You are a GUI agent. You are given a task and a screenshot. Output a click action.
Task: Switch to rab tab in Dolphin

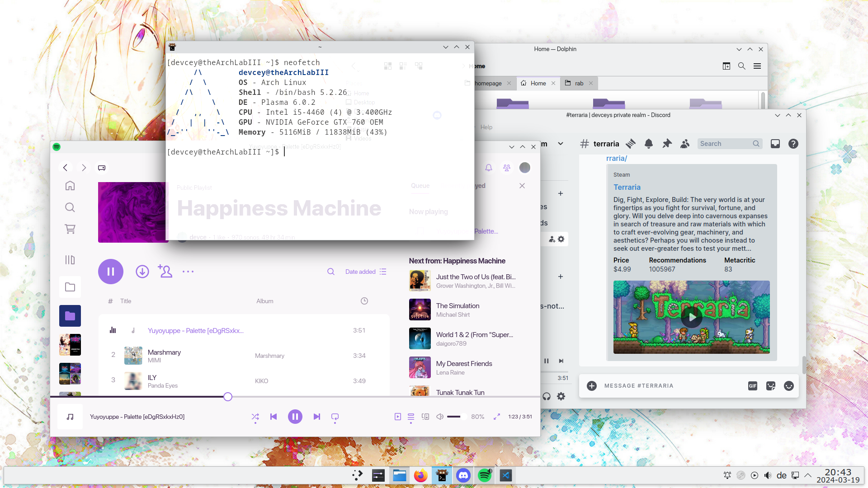coord(579,83)
